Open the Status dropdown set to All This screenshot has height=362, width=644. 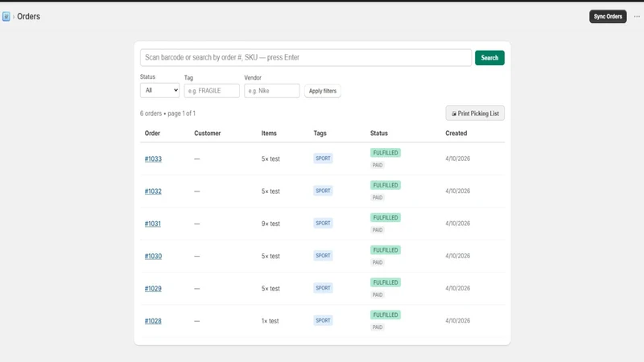click(159, 90)
